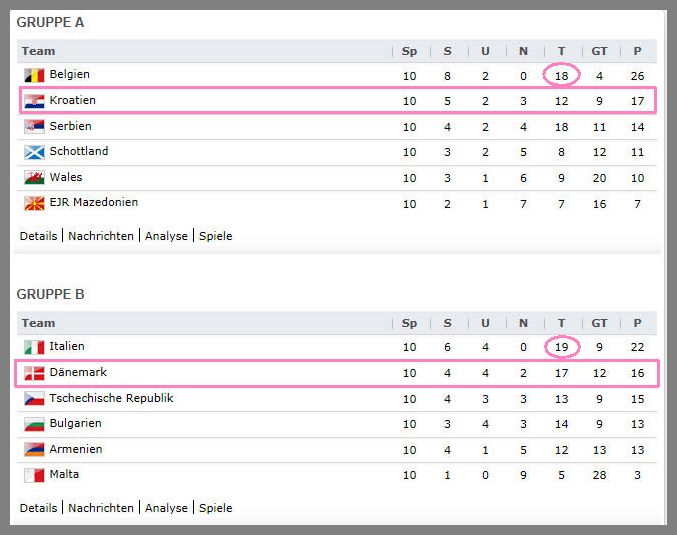
Task: Click the EJR Mazedonien flag icon
Action: 34,203
